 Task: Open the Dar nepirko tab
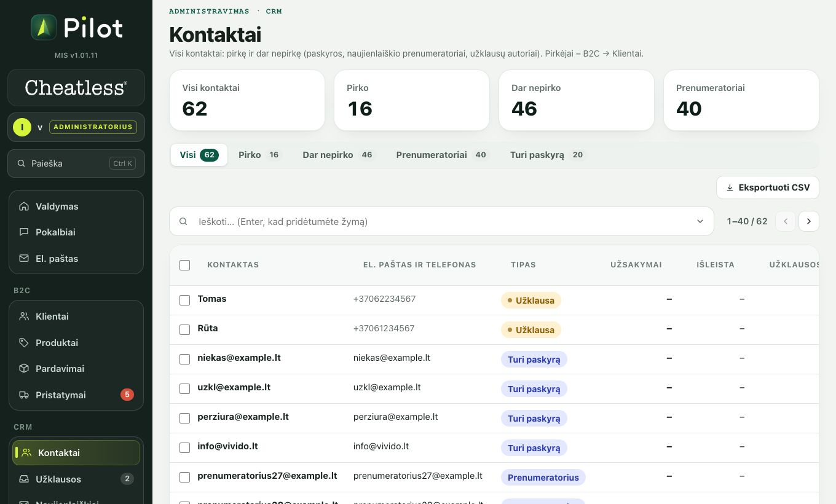337,155
